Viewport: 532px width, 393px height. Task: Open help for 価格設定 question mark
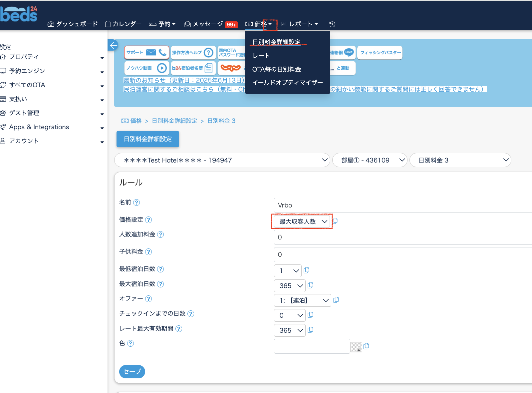[x=149, y=220]
